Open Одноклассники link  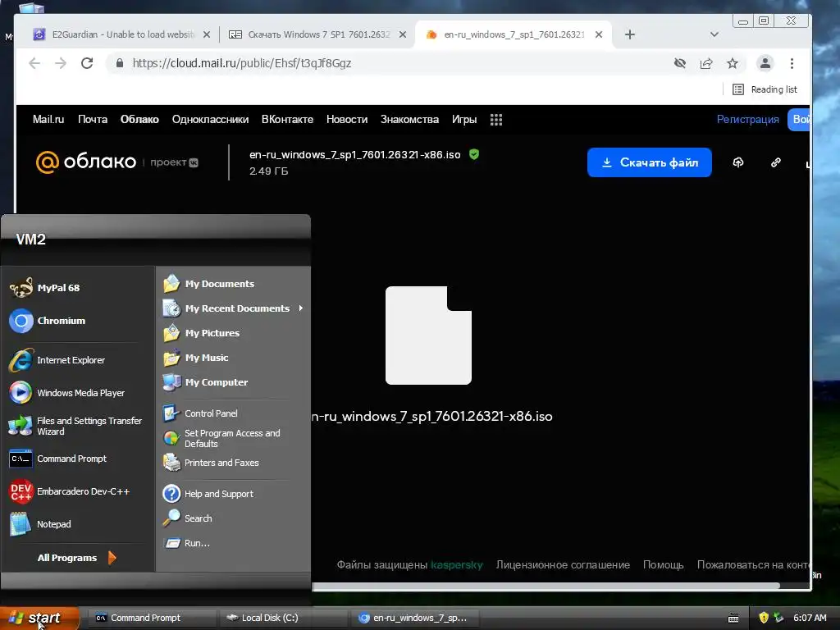coord(210,120)
